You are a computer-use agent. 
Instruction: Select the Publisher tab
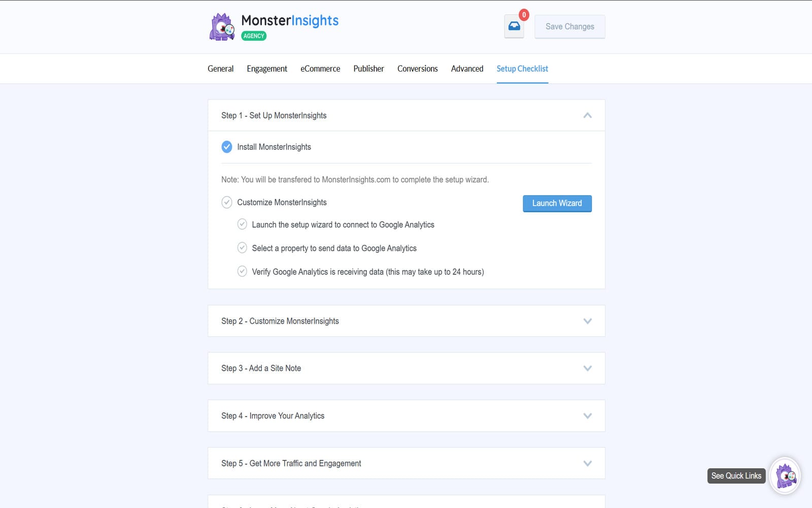[x=368, y=69]
